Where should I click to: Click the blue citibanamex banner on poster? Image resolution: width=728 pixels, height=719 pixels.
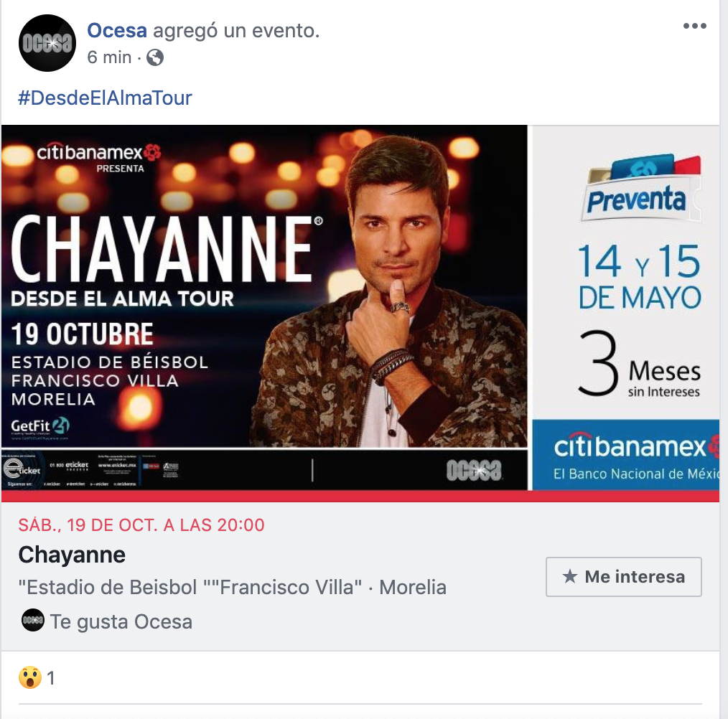tap(625, 455)
